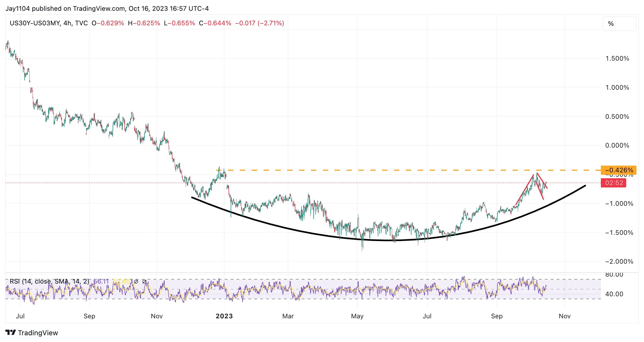The image size is (644, 342).
Task: Click the Jul label following May
Action: click(x=427, y=316)
